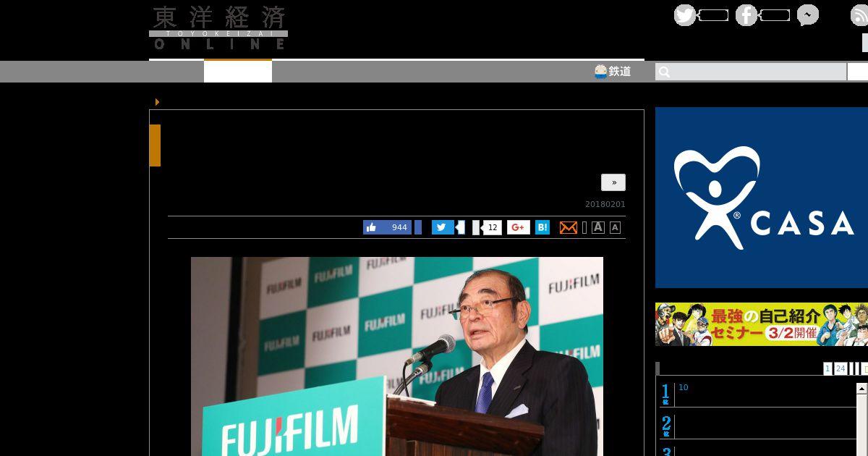Screen dimensions: 868x456
Task: Click the header search field
Action: (x=751, y=72)
